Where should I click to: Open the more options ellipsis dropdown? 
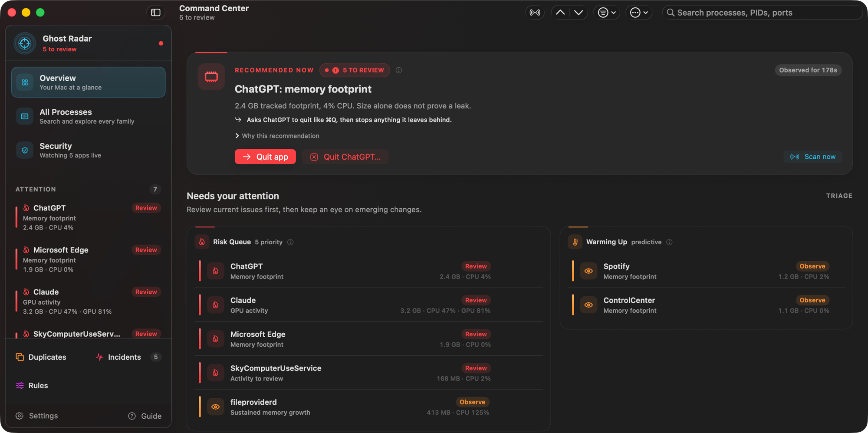pyautogui.click(x=639, y=13)
